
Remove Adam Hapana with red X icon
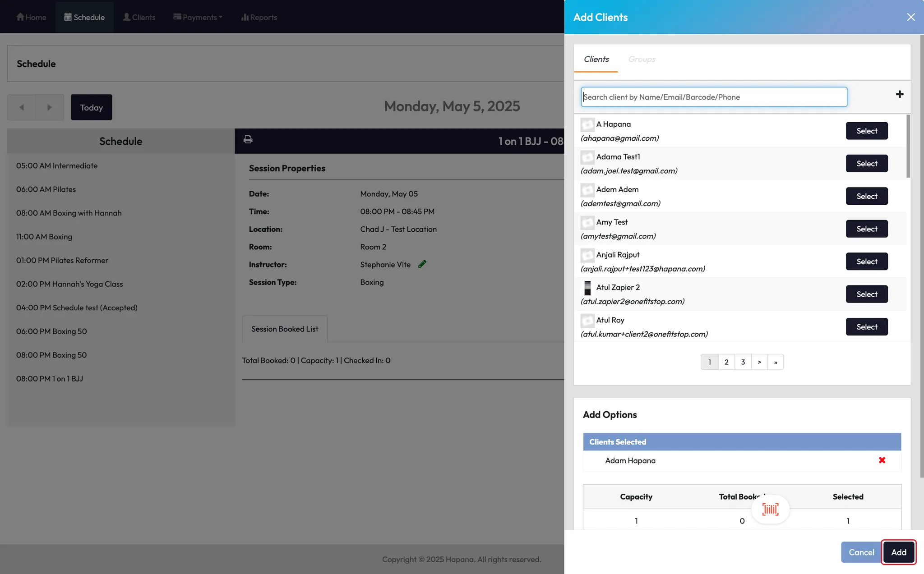point(882,460)
